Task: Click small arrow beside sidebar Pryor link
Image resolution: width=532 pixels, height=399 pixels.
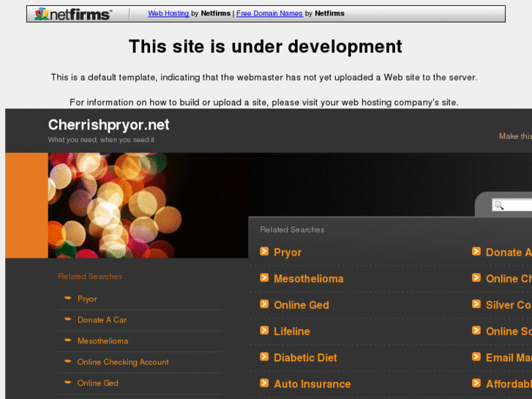Action: tap(68, 298)
